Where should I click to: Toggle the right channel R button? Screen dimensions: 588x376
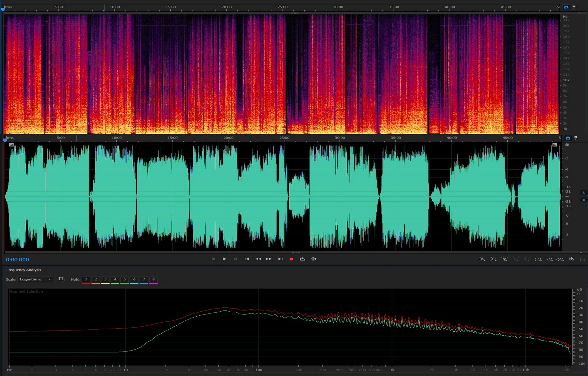[x=584, y=200]
